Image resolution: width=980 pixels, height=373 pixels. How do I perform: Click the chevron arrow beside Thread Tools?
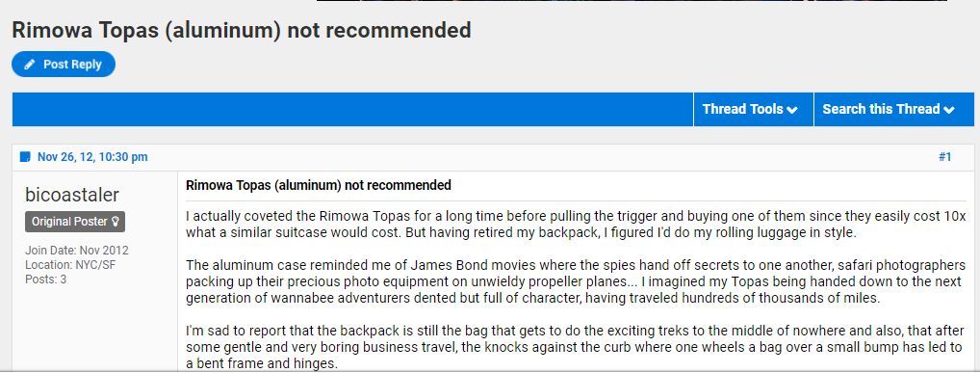(x=792, y=110)
